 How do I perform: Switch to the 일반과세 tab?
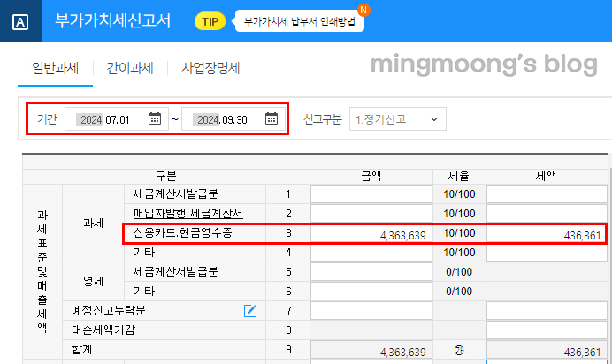point(55,68)
